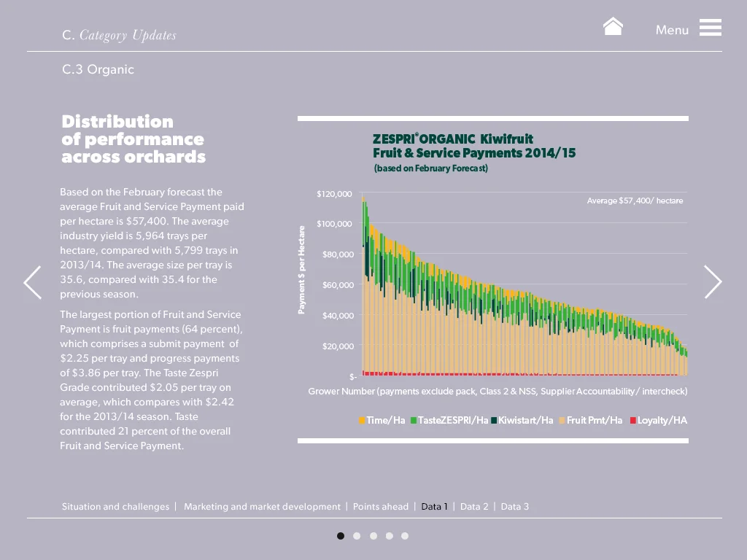Open Situation and challenges section
747x560 pixels.
(115, 507)
